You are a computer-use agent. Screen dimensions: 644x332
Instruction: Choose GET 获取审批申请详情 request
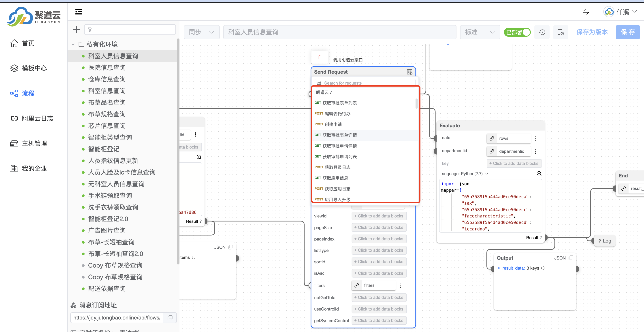click(x=365, y=146)
